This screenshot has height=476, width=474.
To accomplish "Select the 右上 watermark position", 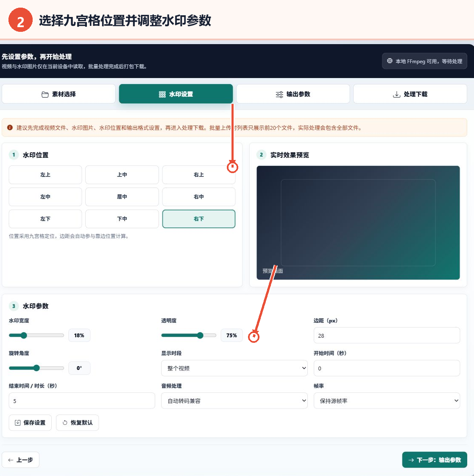I will point(199,175).
